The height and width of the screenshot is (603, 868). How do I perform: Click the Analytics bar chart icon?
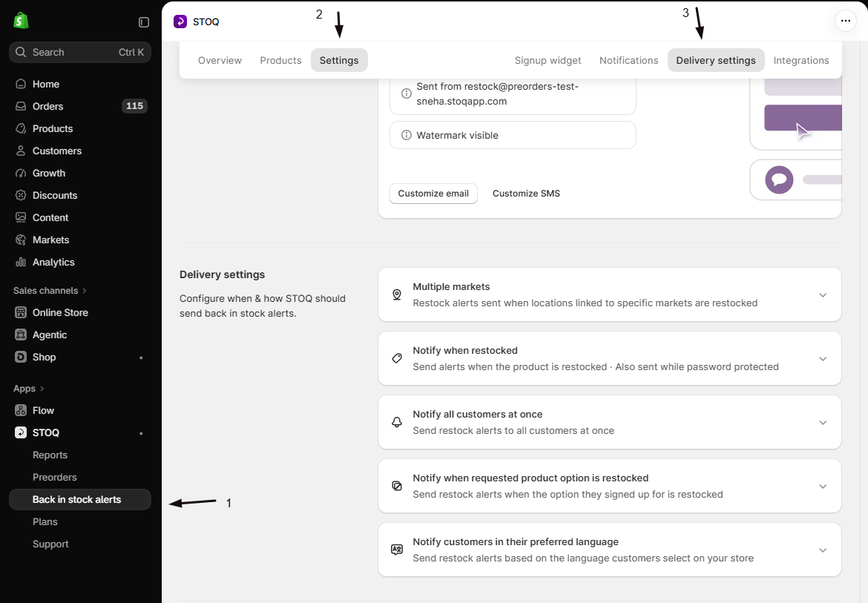21,263
